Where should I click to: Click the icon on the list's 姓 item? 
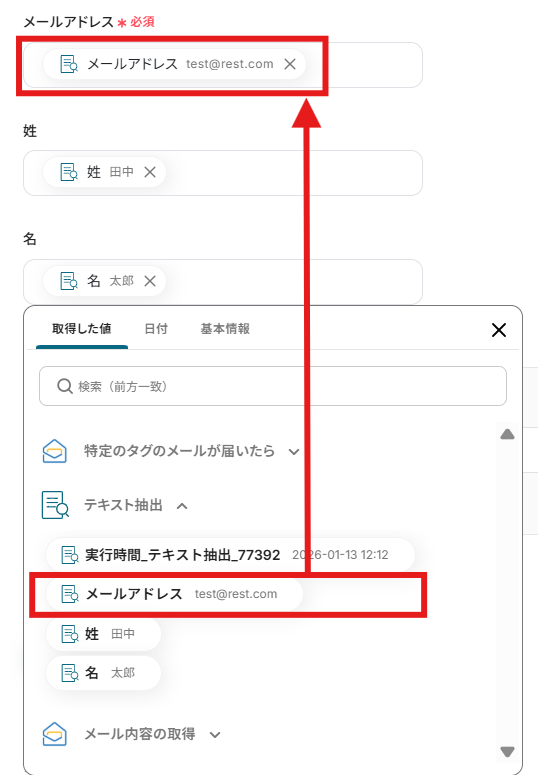70,634
